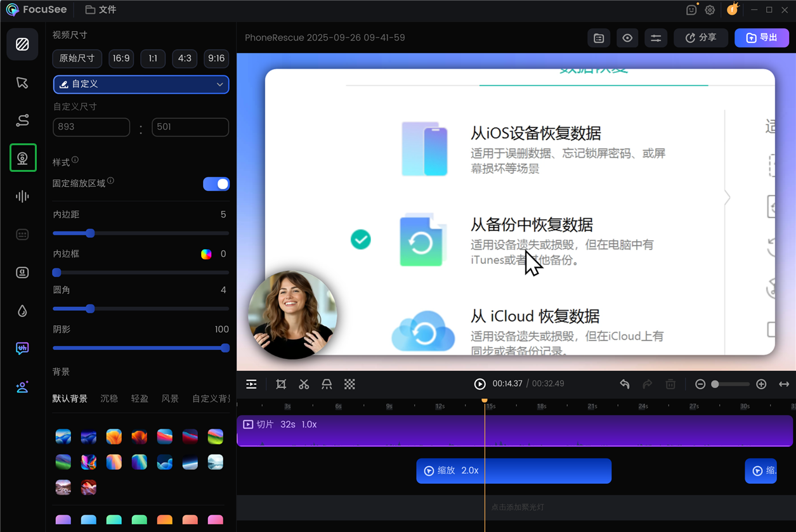This screenshot has width=796, height=532.
Task: Toggle the timeline track list icon
Action: 251,384
